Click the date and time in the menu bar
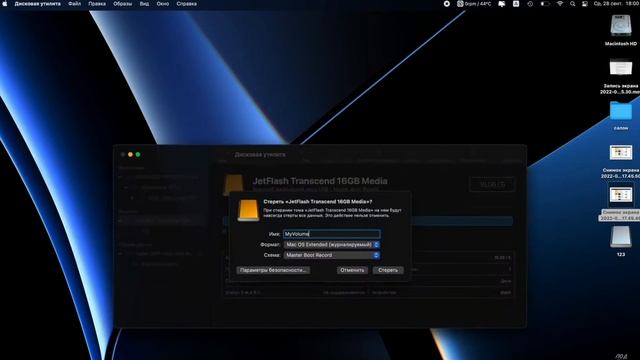This screenshot has height=360, width=640. pos(617,4)
